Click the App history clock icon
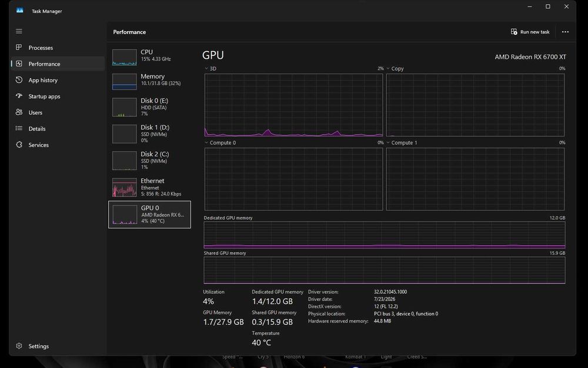 tap(19, 79)
